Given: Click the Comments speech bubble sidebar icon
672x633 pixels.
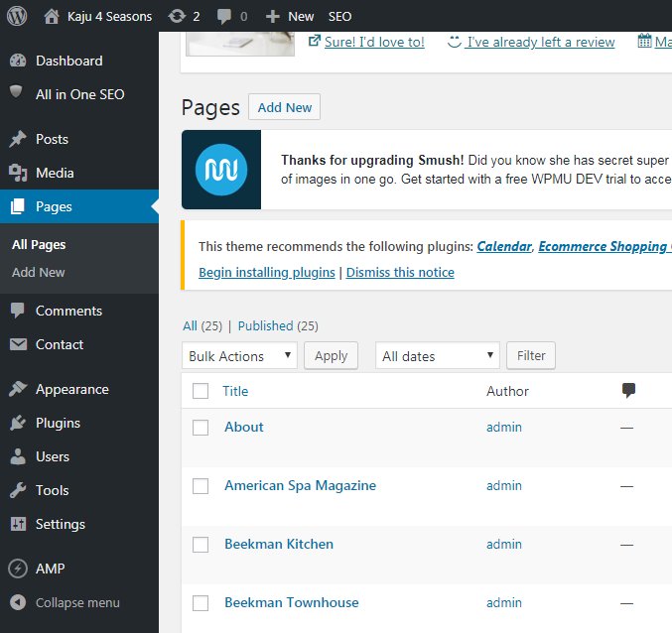Looking at the screenshot, I should 18,311.
